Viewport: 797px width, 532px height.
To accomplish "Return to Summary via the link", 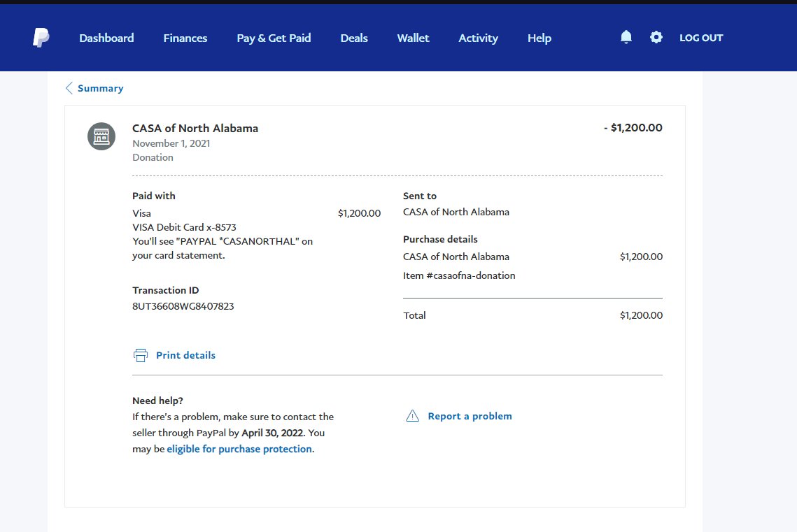I will pos(101,88).
